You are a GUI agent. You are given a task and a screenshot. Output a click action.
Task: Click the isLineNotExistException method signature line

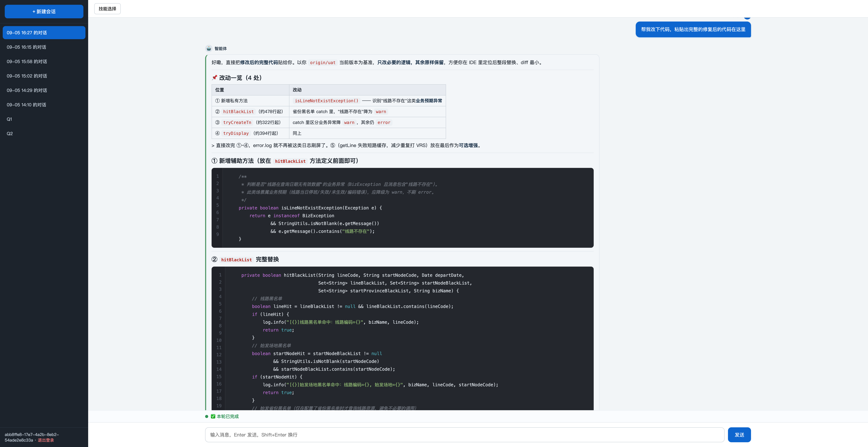pyautogui.click(x=310, y=208)
